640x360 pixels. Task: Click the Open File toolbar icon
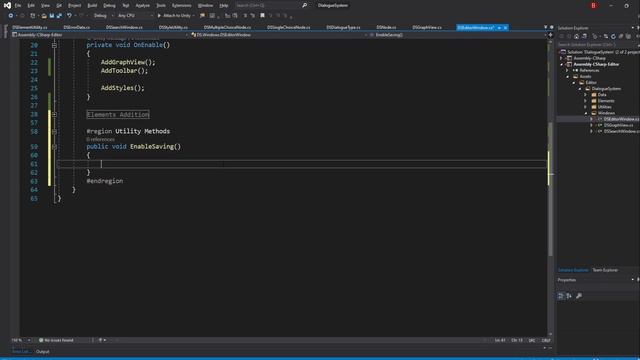pos(44,16)
